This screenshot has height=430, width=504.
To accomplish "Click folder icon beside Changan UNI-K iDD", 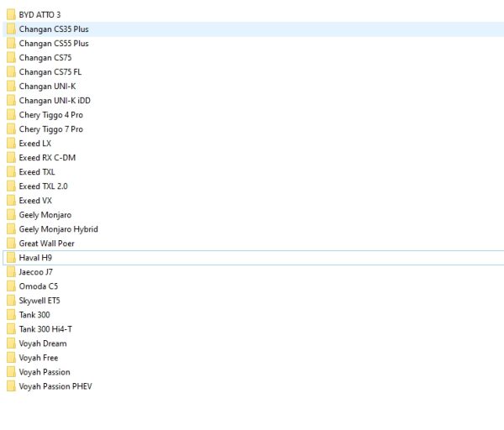I will click(x=11, y=101).
